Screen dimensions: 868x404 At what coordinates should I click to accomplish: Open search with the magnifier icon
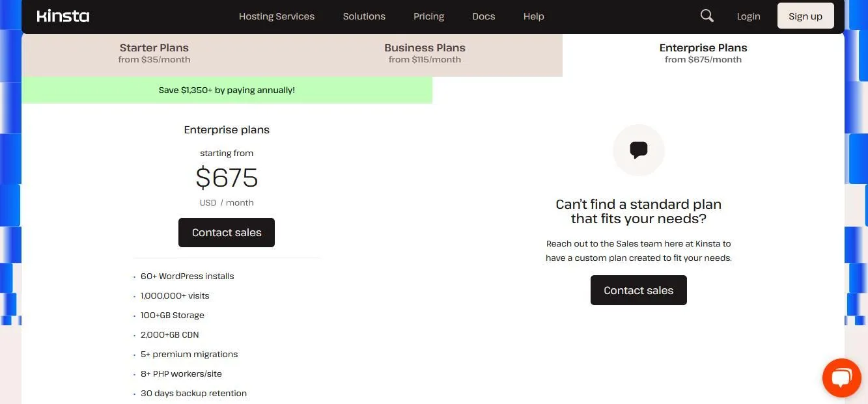point(707,16)
